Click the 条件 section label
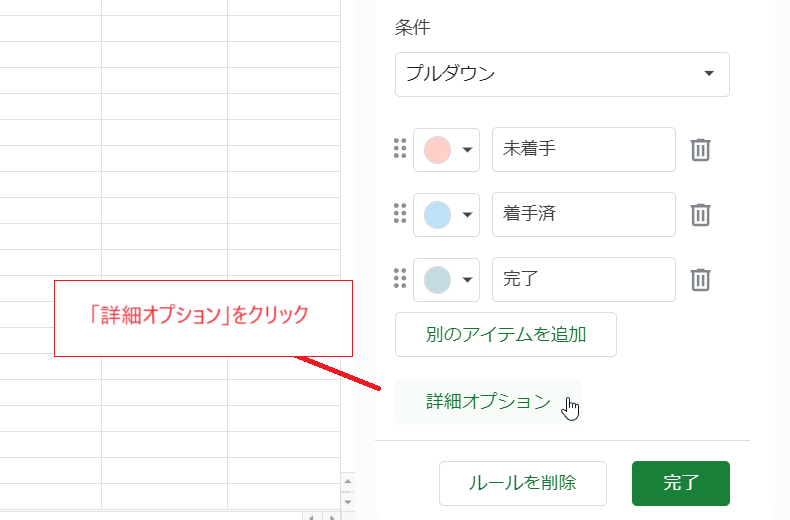 click(x=413, y=27)
